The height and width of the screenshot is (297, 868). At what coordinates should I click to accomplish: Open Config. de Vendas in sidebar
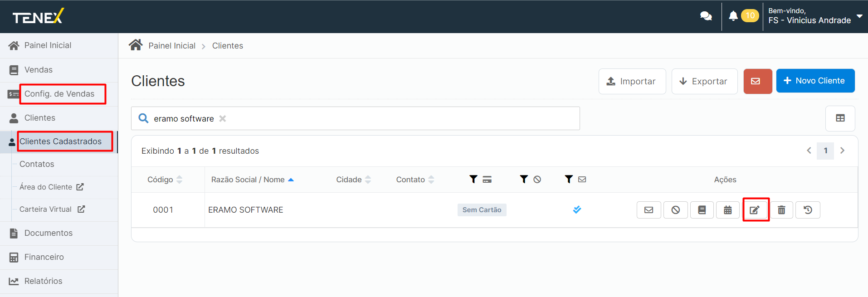pyautogui.click(x=59, y=94)
